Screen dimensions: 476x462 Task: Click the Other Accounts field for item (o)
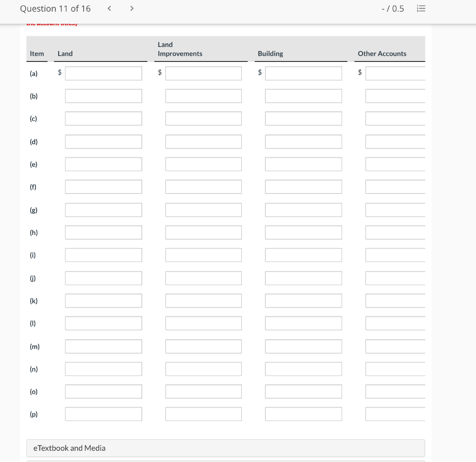395,392
